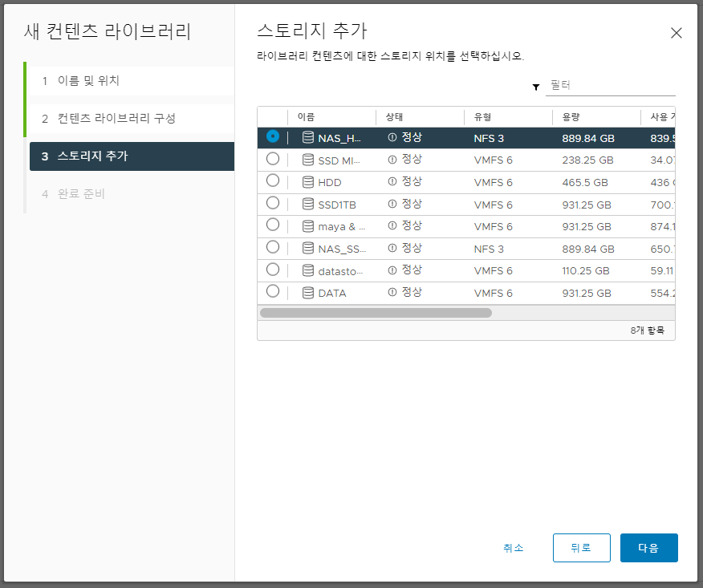Select the datasto... datastore radio button

click(273, 270)
